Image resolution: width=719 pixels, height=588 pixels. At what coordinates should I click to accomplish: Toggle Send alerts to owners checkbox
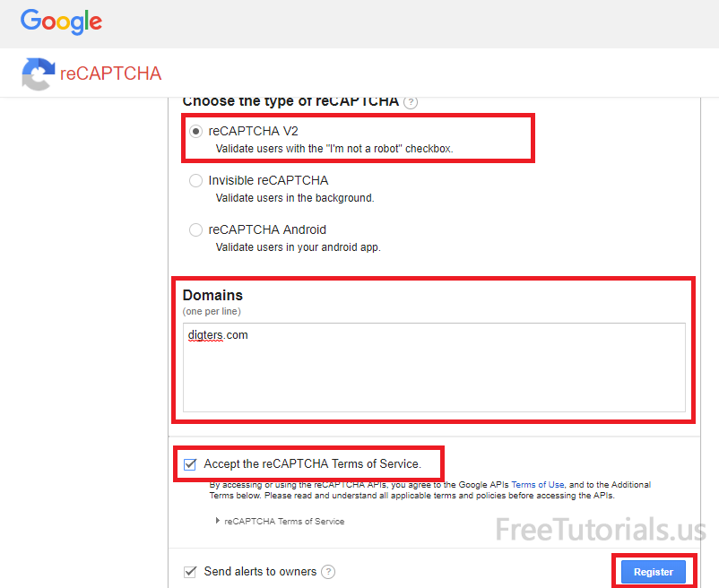(189, 572)
